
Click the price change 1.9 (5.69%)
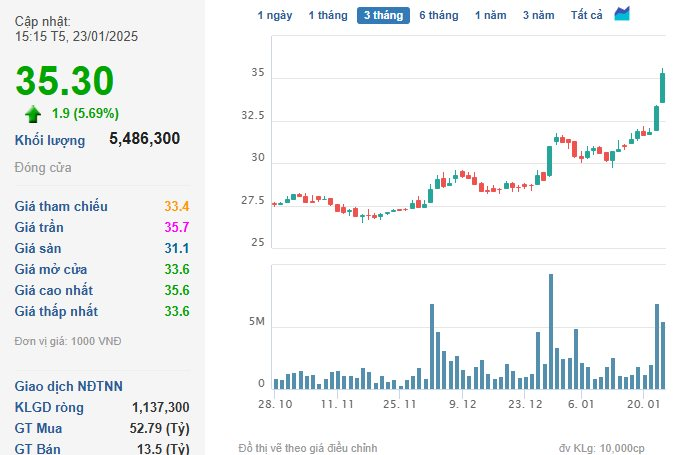(x=85, y=114)
